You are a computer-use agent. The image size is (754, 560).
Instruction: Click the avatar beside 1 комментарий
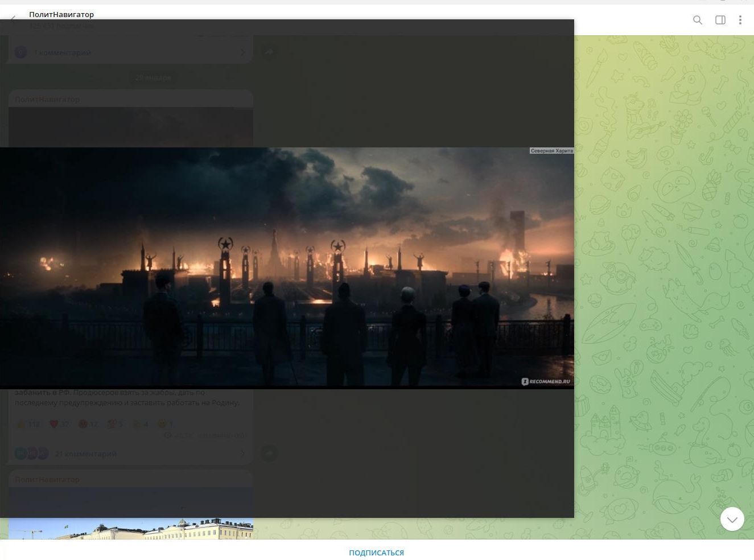[x=21, y=52]
